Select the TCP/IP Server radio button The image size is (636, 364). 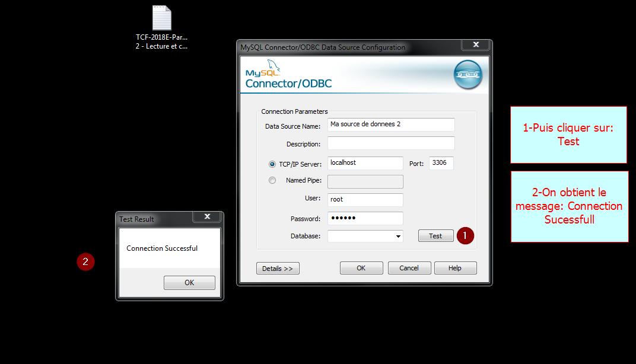click(x=272, y=164)
